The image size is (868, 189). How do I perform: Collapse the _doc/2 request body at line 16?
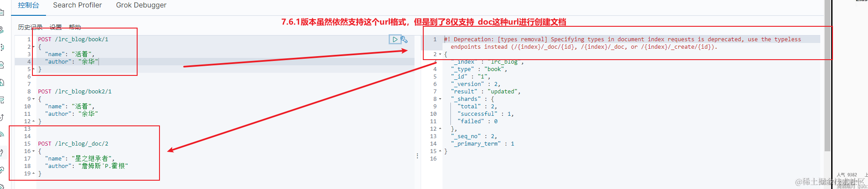(34, 151)
